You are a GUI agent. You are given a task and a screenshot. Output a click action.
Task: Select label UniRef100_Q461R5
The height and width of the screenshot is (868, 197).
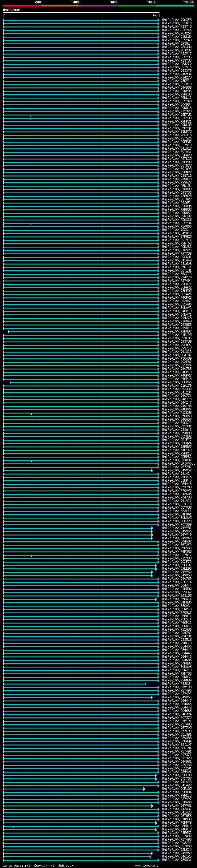176,856
